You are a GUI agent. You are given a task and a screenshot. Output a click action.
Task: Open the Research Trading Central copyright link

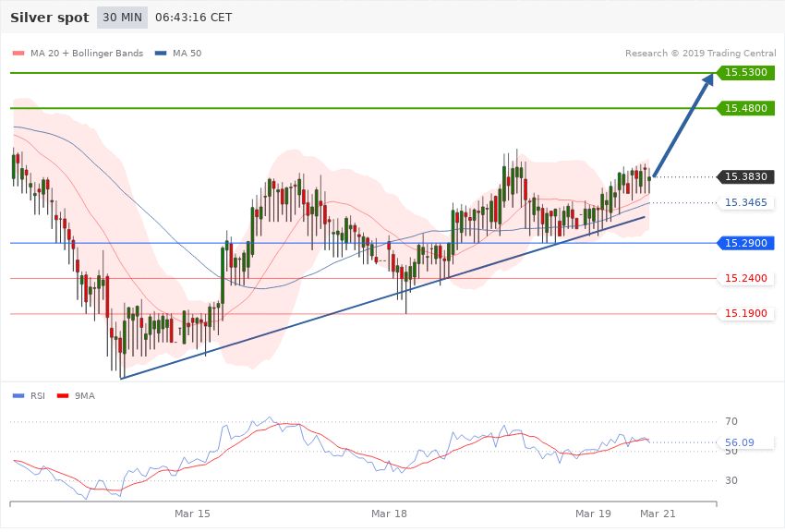tap(701, 54)
